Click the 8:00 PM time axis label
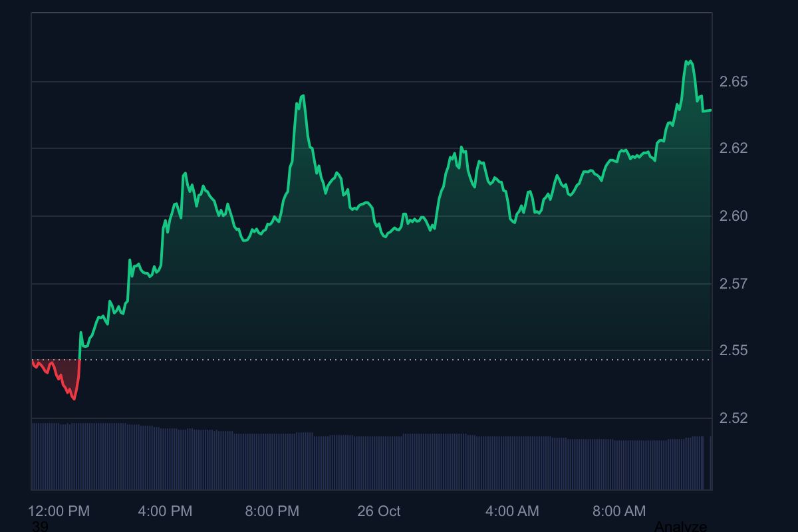 coord(272,511)
